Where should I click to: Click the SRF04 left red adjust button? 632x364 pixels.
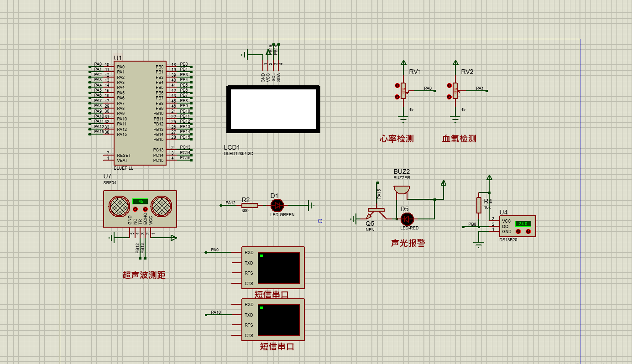(135, 209)
